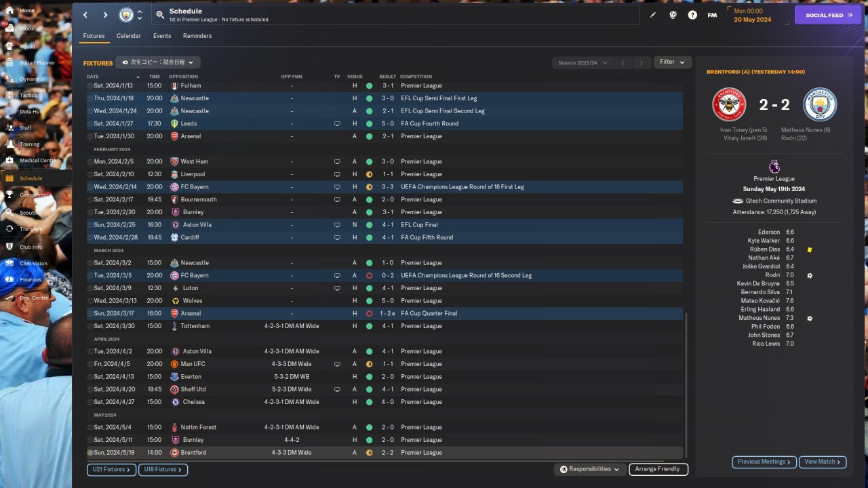868x488 pixels.
Task: Open the Filter dropdown
Action: tap(673, 62)
